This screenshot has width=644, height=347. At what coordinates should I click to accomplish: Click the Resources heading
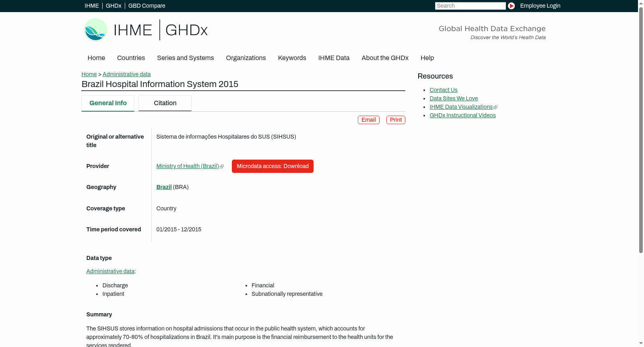point(435,76)
